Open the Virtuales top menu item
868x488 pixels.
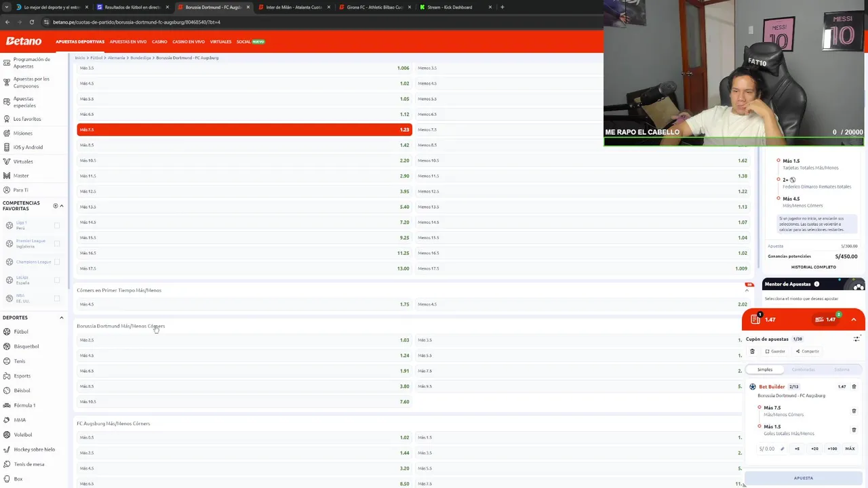[220, 41]
